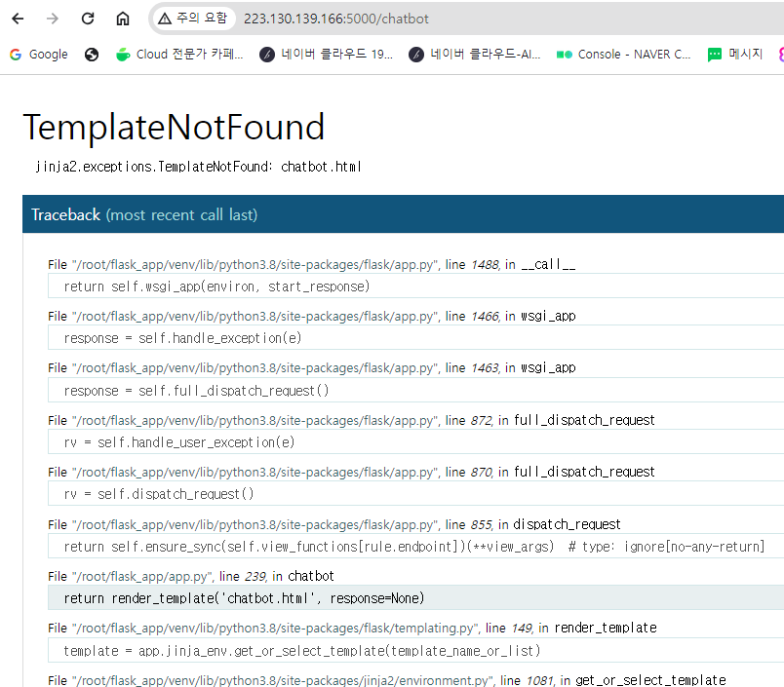Open frame line 870 in full_dispatch_request
The width and height of the screenshot is (784, 687).
[351, 472]
